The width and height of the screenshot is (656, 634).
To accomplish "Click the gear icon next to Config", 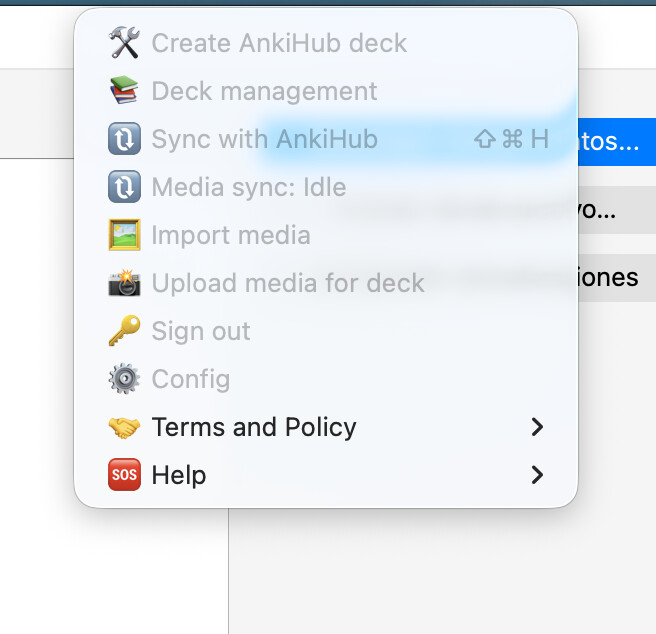I will (x=124, y=379).
